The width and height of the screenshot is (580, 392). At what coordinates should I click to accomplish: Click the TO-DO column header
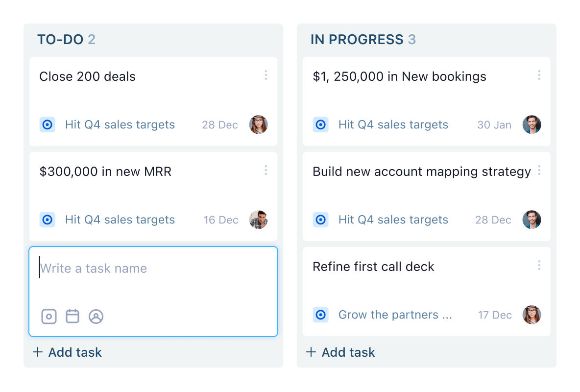[67, 39]
